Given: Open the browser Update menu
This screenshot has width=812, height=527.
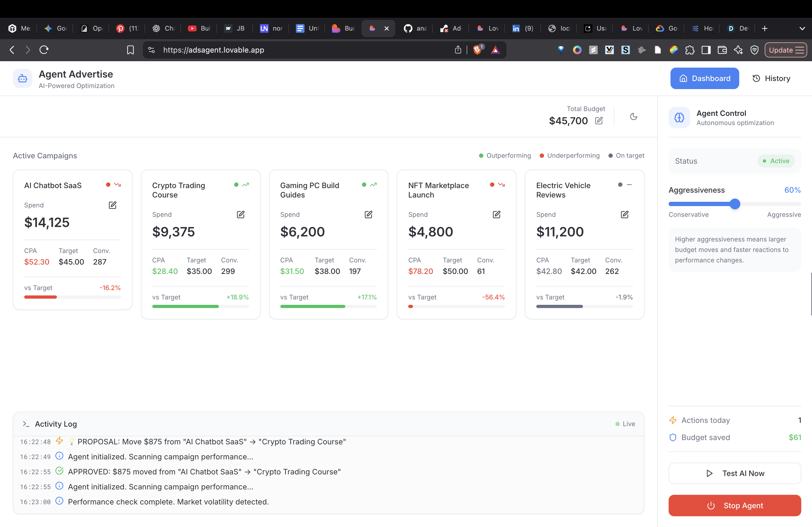Looking at the screenshot, I should point(785,50).
